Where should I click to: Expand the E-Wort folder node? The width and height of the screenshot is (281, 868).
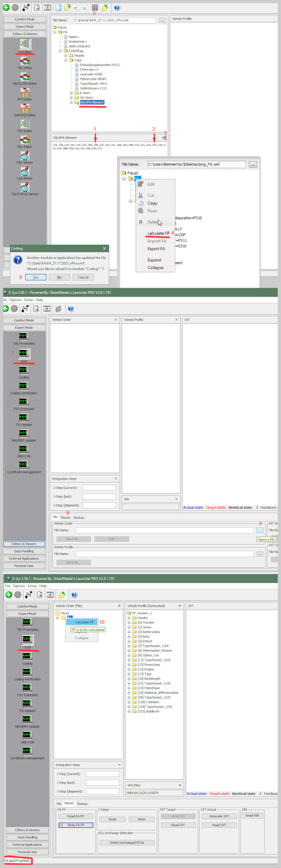pyautogui.click(x=71, y=93)
